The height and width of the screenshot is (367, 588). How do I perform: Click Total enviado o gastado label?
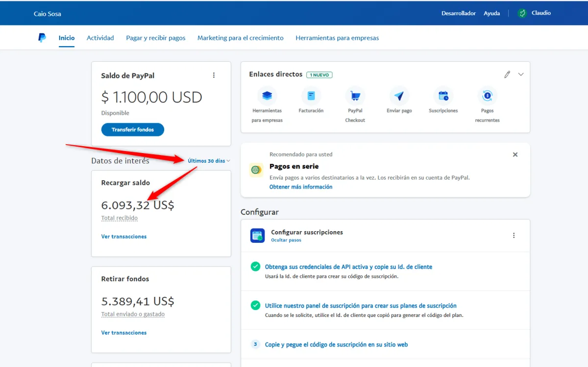coord(133,314)
